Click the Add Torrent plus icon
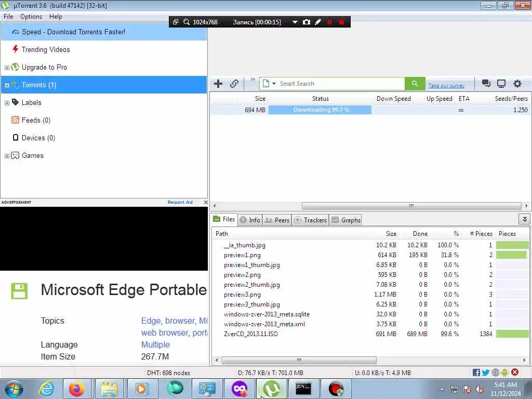The image size is (532, 399). [x=218, y=84]
